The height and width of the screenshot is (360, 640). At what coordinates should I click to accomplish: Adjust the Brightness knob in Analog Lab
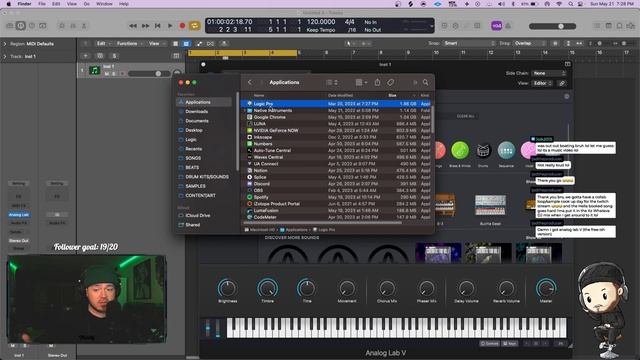pos(227,288)
